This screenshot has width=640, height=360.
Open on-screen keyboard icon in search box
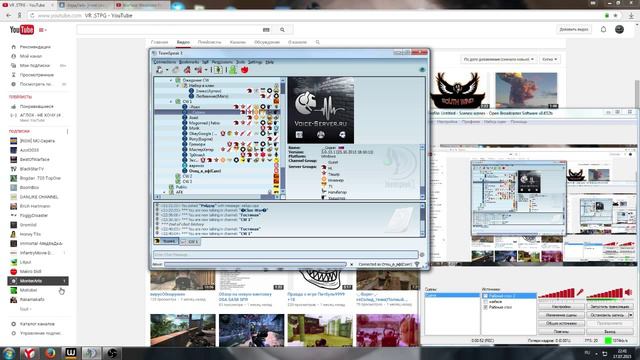coord(266,30)
